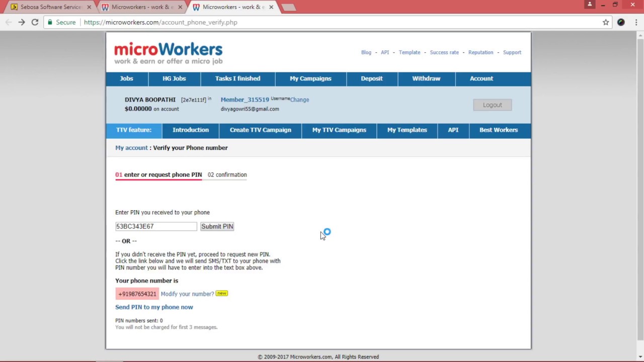The image size is (644, 362).
Task: Click the Microworkers logo
Action: pos(168,53)
